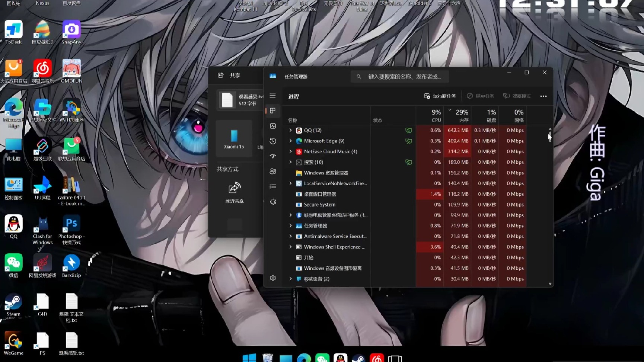Image resolution: width=644 pixels, height=362 pixels.
Task: Open the Startup apps icon in sidebar
Action: 272,156
